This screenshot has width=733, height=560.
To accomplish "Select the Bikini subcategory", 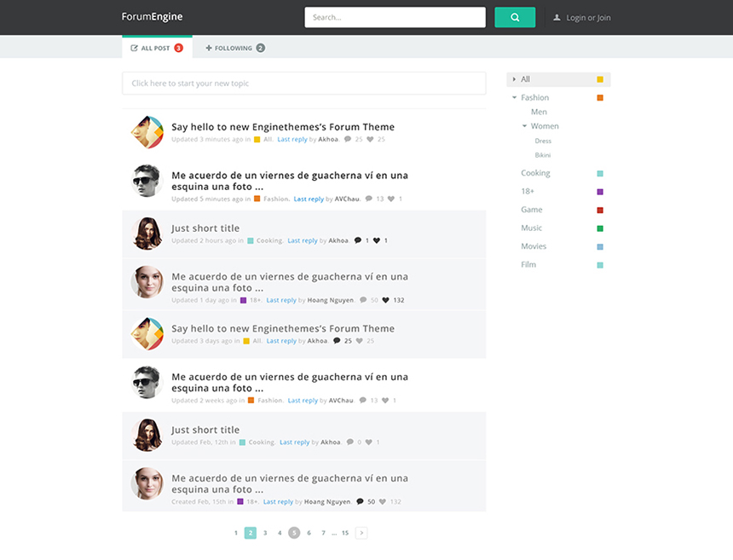I will tap(542, 155).
